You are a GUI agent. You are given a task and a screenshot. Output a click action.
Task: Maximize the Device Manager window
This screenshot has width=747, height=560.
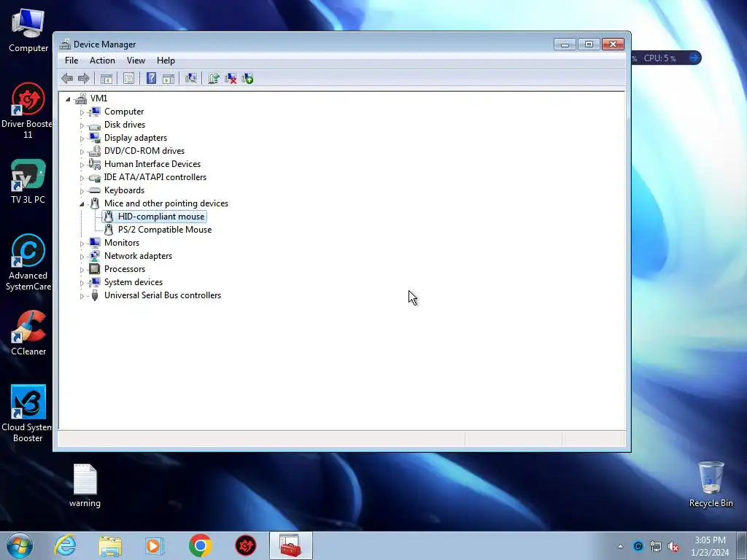coord(589,44)
